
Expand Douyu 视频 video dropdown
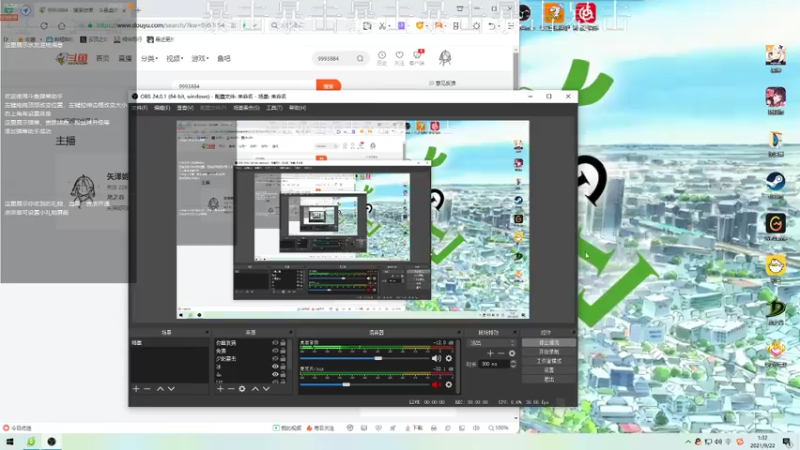[174, 59]
